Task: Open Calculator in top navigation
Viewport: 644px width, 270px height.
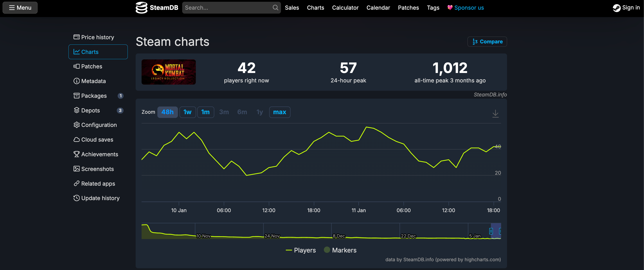Action: pos(345,8)
